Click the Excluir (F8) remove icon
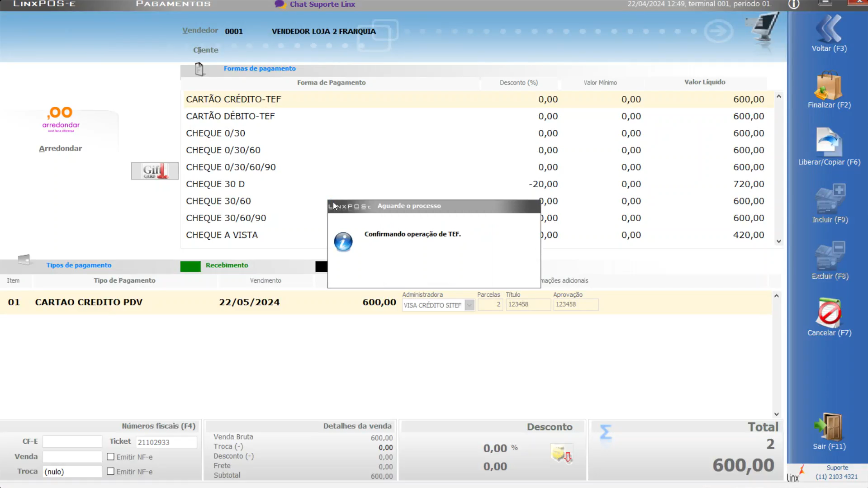Screen dimensions: 868x488 (x=830, y=256)
